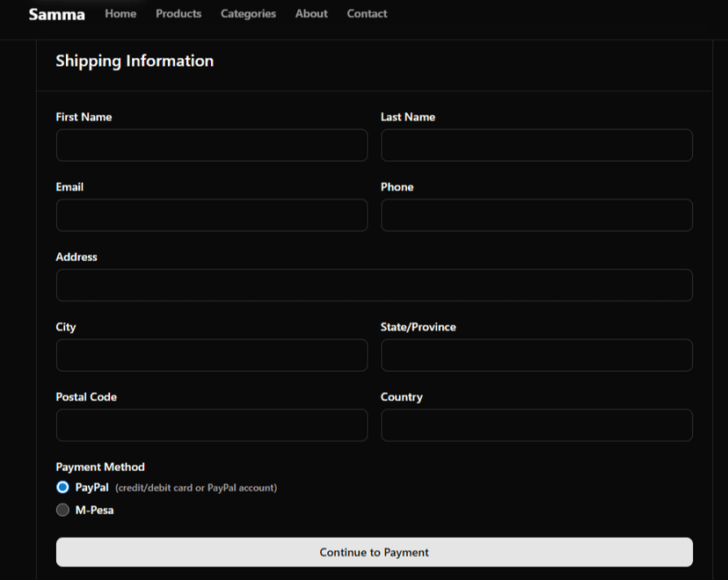728x580 pixels.
Task: Click the M-Pesa label text
Action: pos(95,511)
